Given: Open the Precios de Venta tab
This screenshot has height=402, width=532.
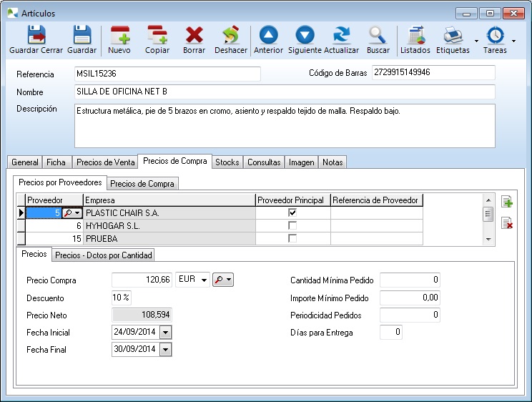Looking at the screenshot, I should pyautogui.click(x=104, y=162).
